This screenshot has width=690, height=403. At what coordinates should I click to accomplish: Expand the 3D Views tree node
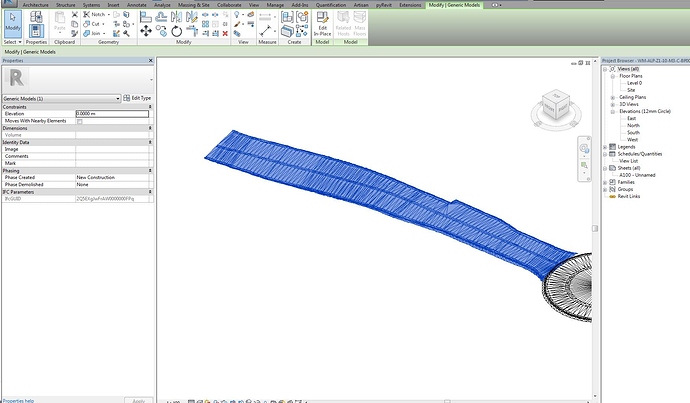coord(612,104)
